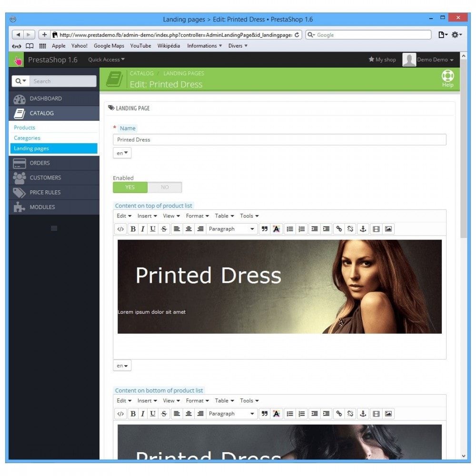Click source code icon in top editor
Image resolution: width=476 pixels, height=476 pixels.
120,229
